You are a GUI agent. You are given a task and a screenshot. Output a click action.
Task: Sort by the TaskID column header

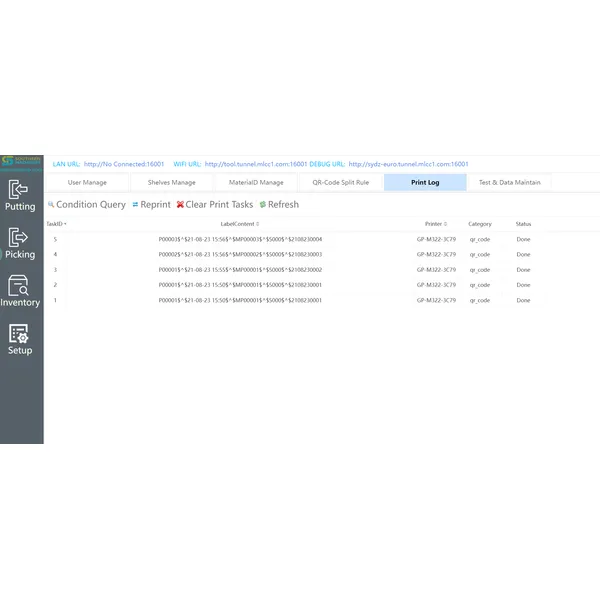(x=56, y=224)
